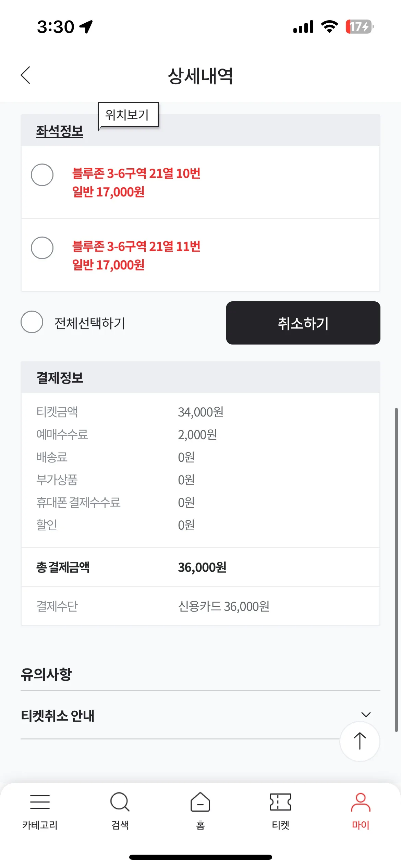401x868 pixels.
Task: Select seat 21열 11번 radio button
Action: tap(42, 248)
